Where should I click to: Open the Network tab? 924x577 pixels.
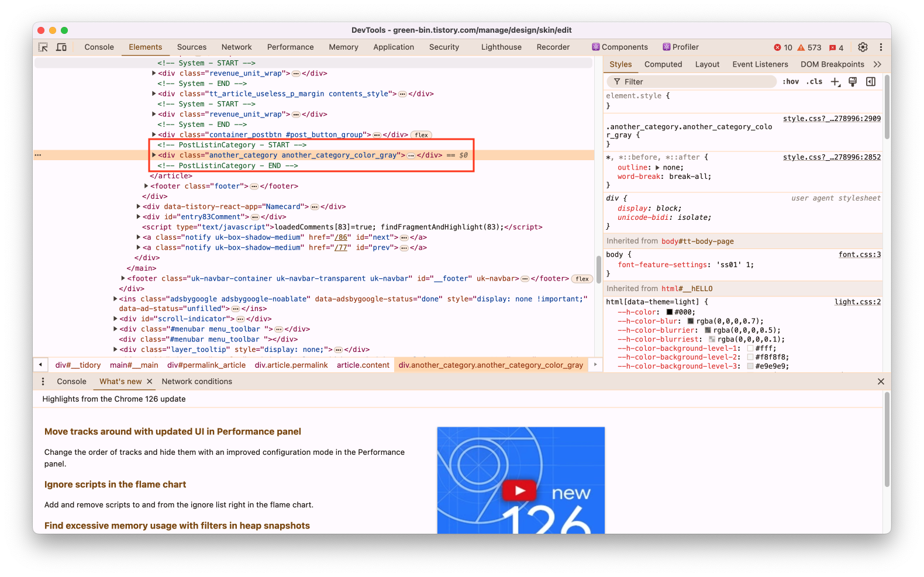tap(236, 47)
